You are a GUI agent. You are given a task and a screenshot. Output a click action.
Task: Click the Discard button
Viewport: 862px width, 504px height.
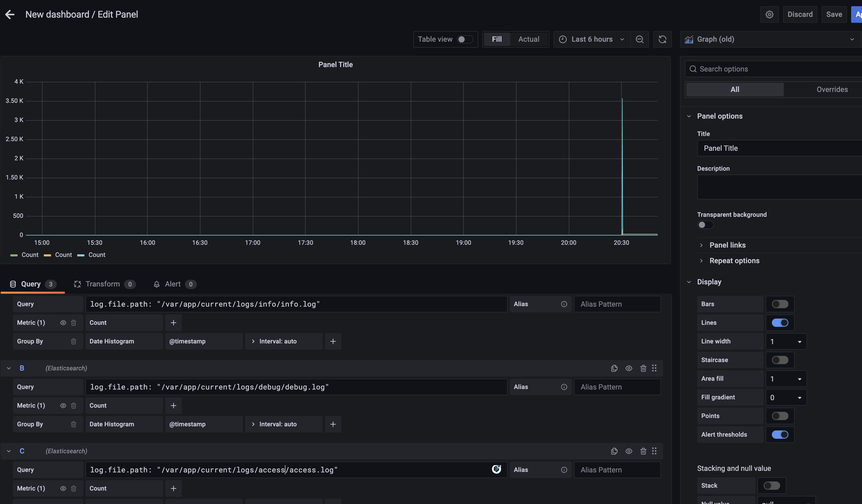click(x=800, y=14)
